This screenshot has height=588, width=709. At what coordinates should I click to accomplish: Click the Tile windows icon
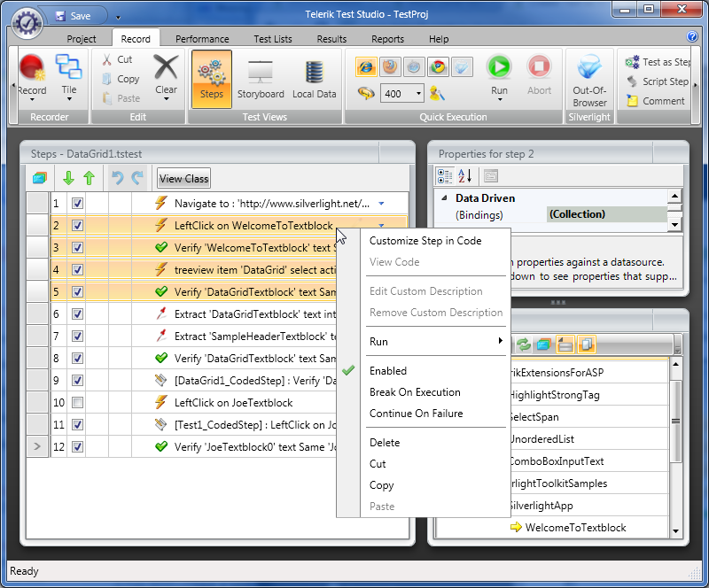click(x=68, y=67)
